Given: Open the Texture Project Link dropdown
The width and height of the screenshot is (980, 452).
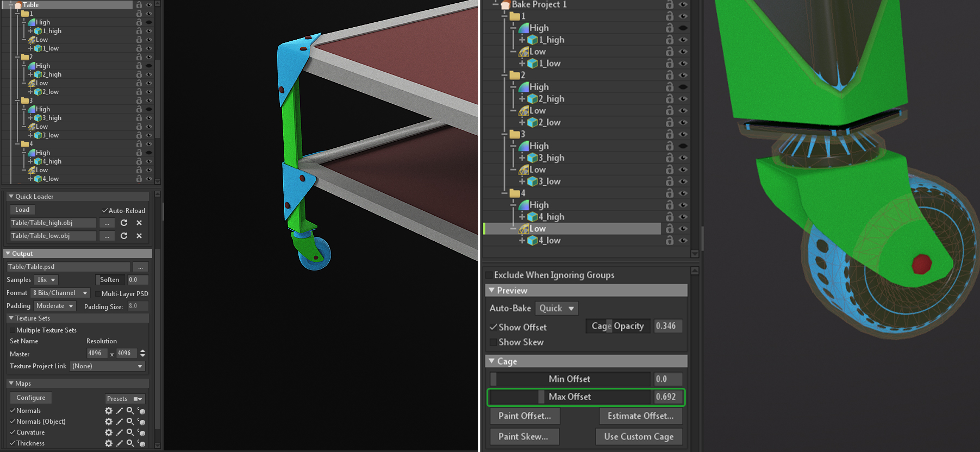Looking at the screenshot, I should (x=107, y=366).
